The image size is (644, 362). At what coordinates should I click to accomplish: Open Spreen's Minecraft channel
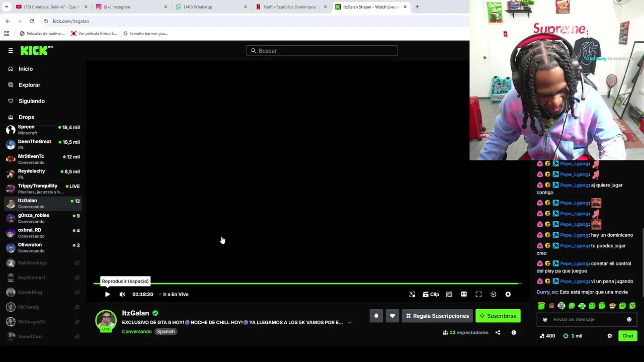coord(43,129)
